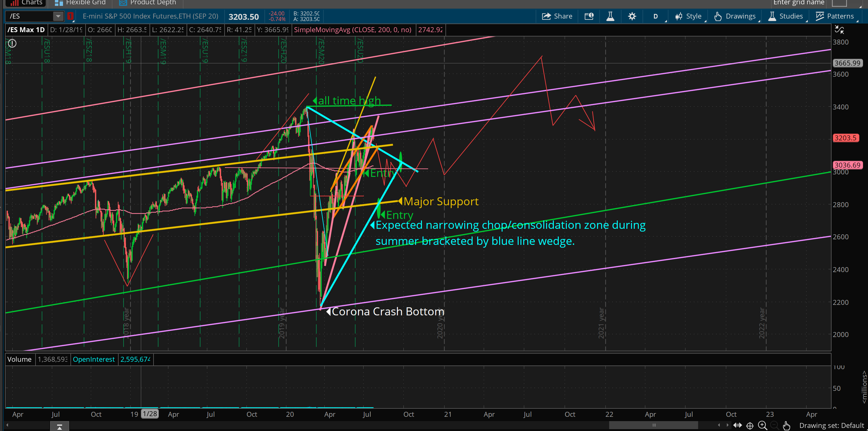Viewport: 868px width, 431px height.
Task: Click the Enter grid name field
Action: (798, 3)
